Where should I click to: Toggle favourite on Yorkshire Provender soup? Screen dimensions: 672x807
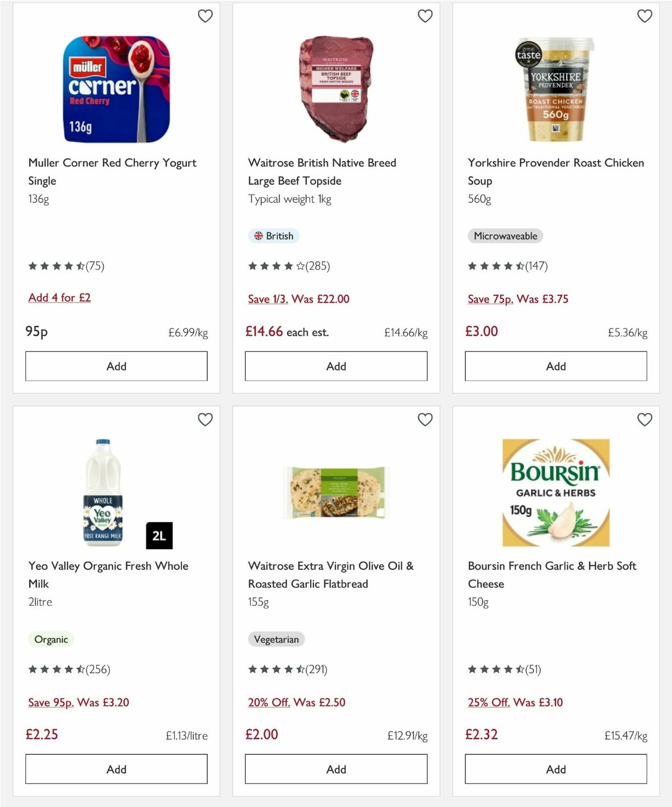645,16
